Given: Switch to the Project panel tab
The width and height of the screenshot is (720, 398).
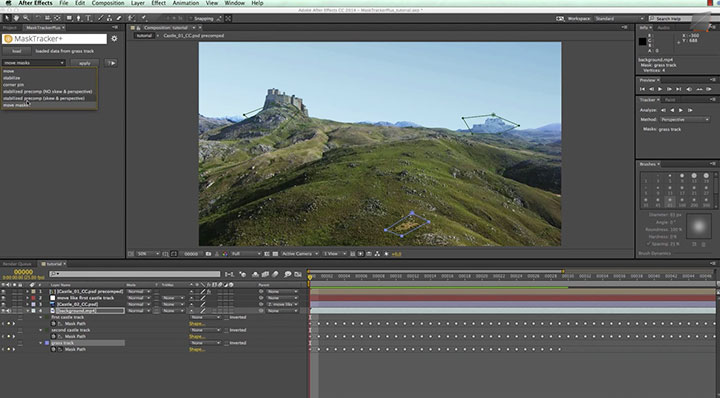Looking at the screenshot, I should click(9, 28).
